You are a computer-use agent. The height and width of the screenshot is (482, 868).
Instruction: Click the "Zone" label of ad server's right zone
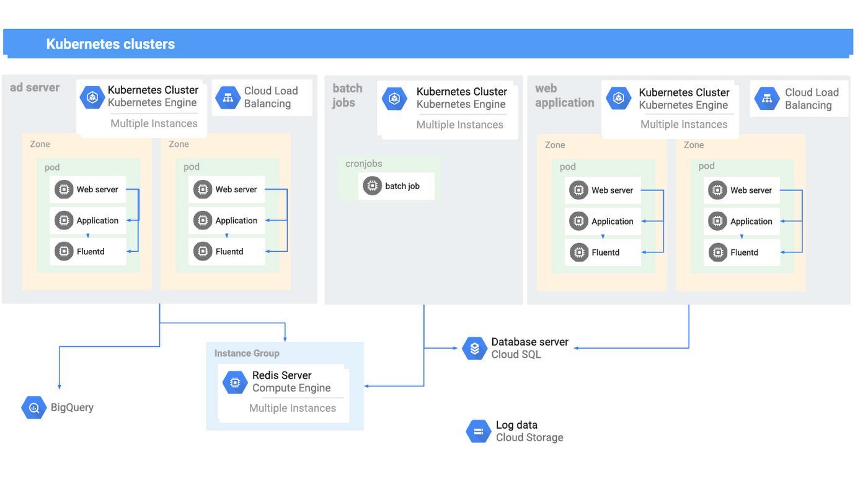coord(179,144)
